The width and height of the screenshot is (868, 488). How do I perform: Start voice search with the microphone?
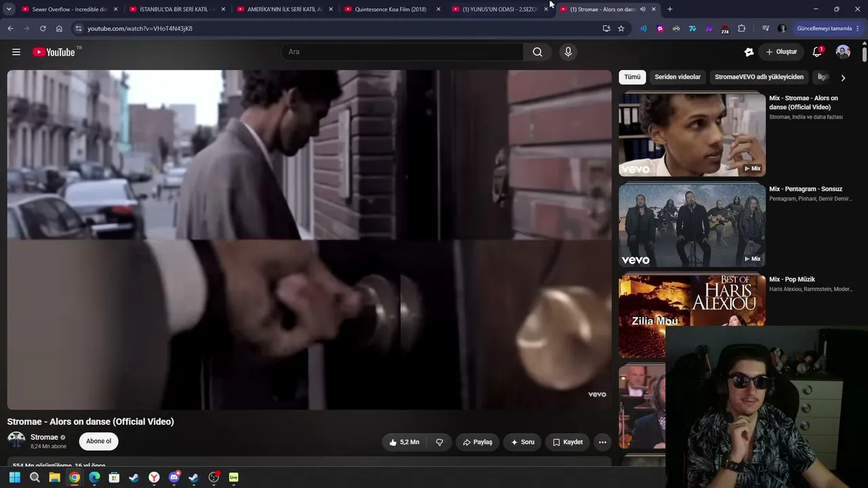(x=568, y=52)
